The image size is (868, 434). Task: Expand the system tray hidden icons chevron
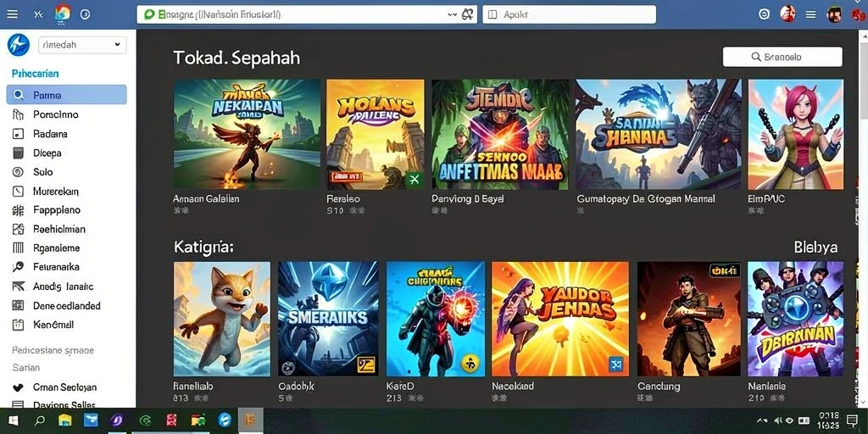[762, 420]
